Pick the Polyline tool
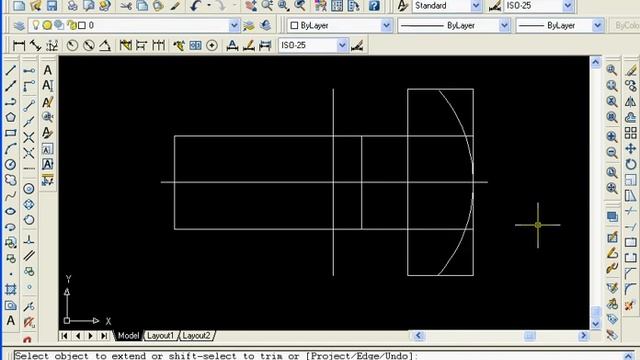This screenshot has width=640, height=360. pyautogui.click(x=11, y=102)
